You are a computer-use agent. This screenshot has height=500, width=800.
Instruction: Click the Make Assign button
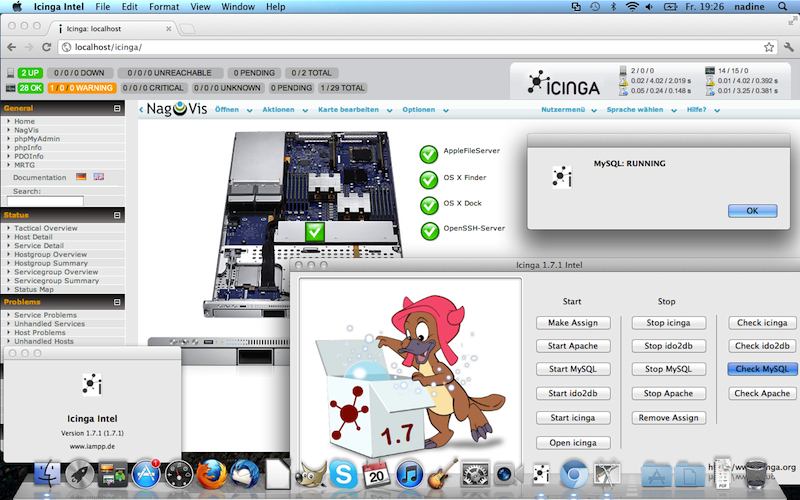tap(572, 323)
